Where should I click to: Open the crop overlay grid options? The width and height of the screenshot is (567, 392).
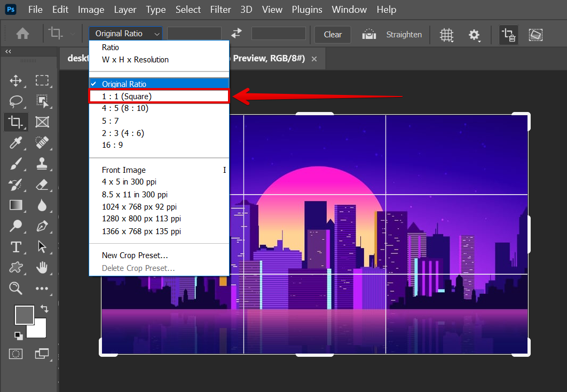pyautogui.click(x=446, y=35)
